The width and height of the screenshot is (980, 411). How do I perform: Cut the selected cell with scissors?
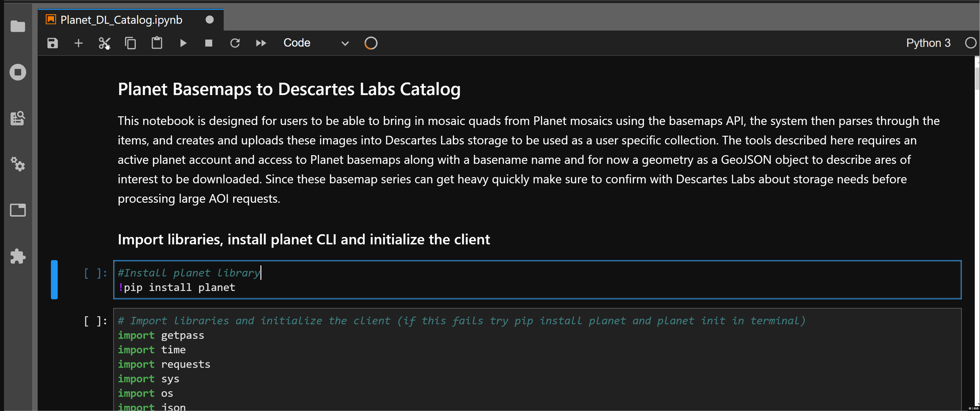(104, 43)
